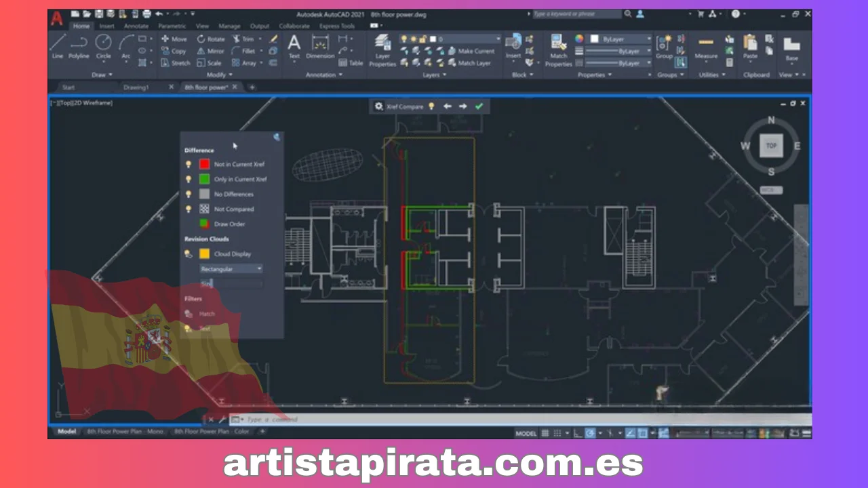Click the Group icon

[x=664, y=46]
